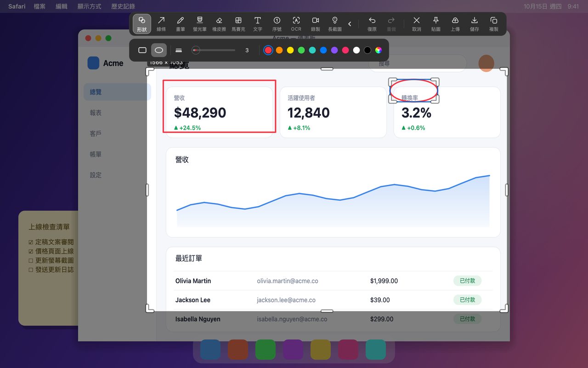This screenshot has height=368, width=588.
Task: Start 錄製 screen recording
Action: click(x=316, y=24)
